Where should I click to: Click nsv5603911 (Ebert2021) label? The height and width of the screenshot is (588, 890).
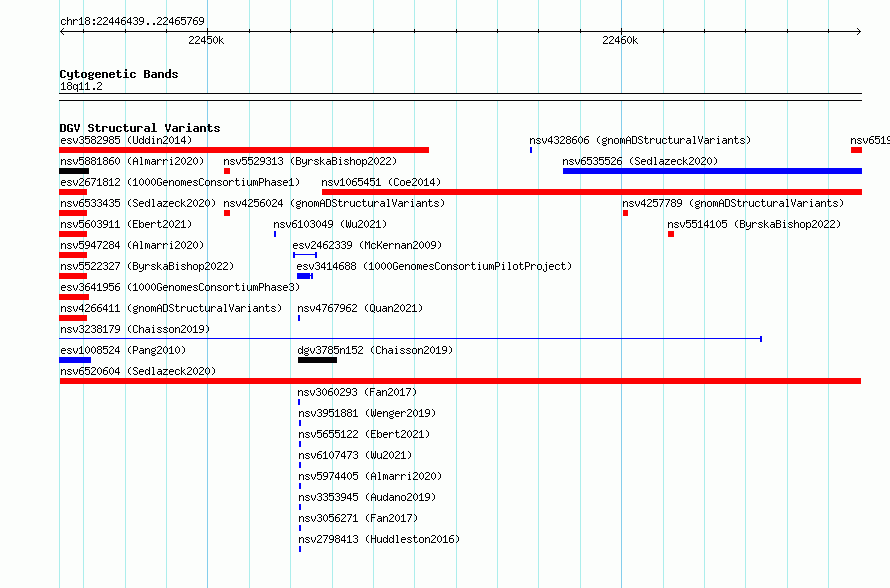[126, 224]
